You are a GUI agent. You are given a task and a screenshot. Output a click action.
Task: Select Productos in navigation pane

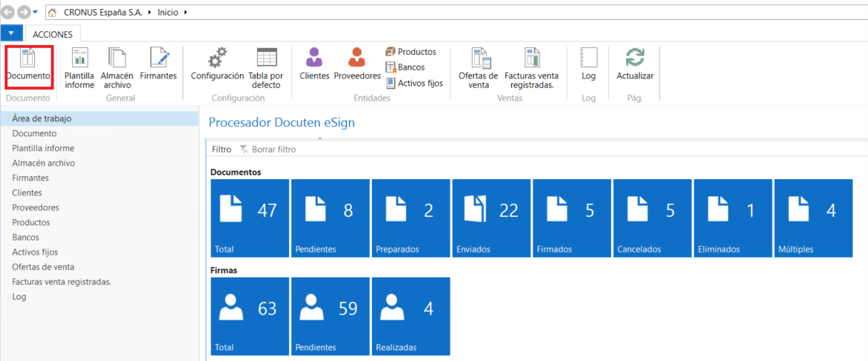(x=99, y=223)
